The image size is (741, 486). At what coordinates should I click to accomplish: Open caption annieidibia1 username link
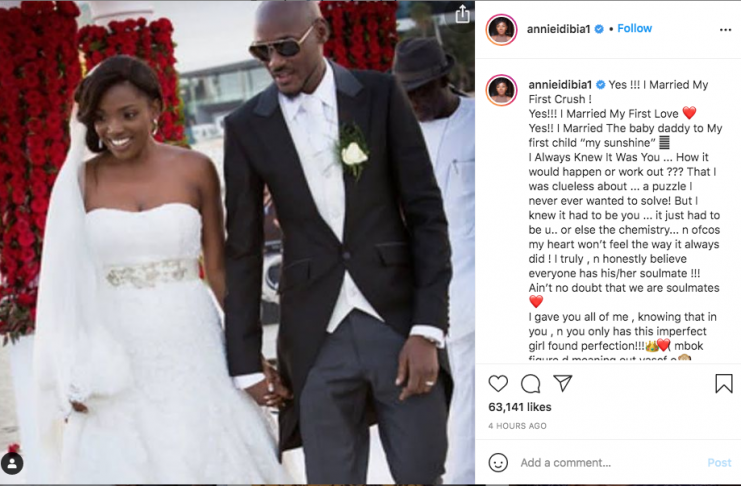pos(560,85)
